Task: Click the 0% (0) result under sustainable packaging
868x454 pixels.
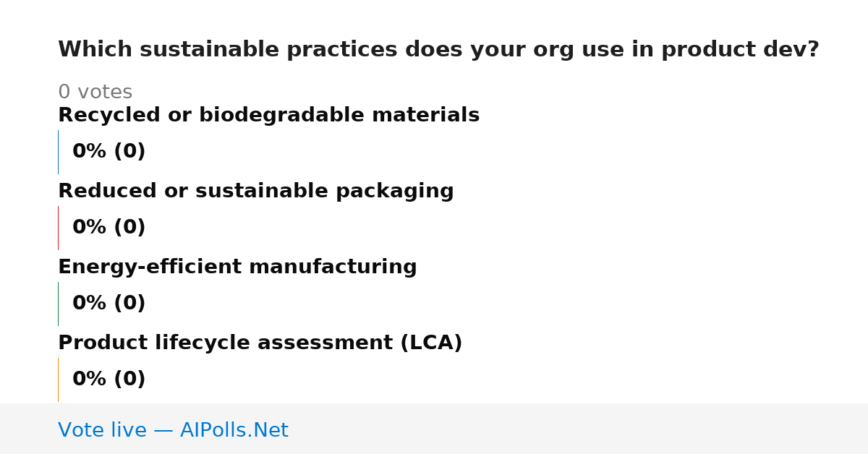Action: pyautogui.click(x=109, y=228)
